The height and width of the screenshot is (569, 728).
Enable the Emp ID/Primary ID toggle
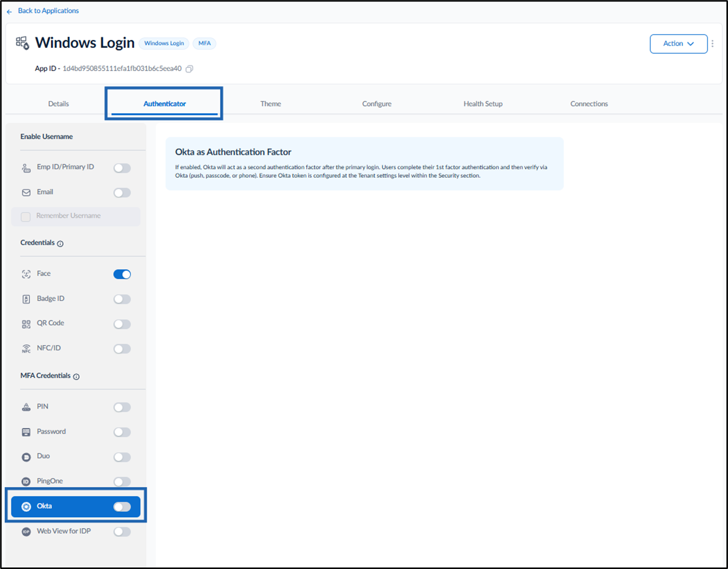point(122,168)
